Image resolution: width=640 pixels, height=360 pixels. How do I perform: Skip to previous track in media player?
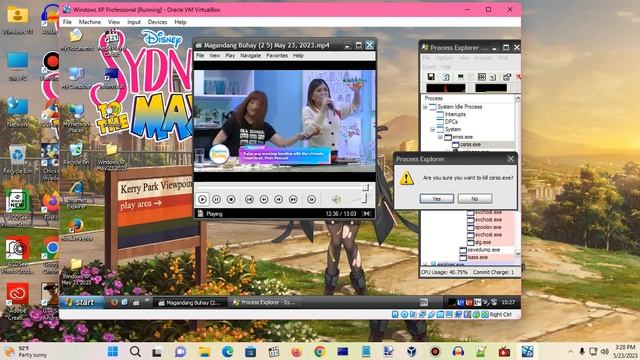point(249,199)
